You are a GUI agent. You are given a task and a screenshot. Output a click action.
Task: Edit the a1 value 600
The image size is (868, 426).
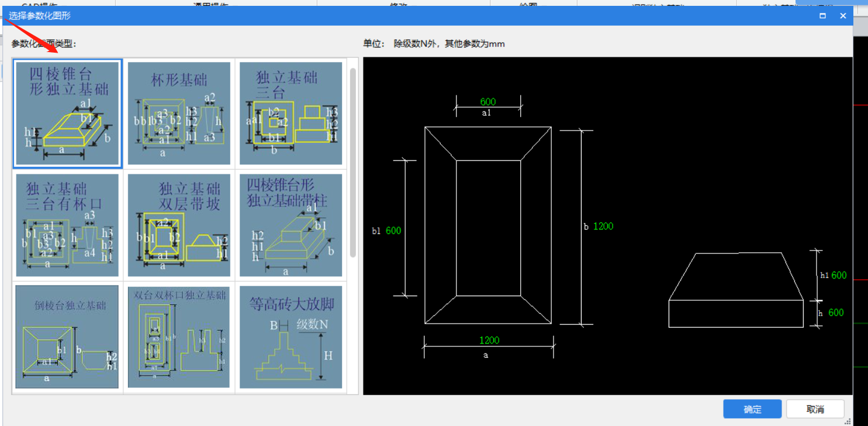488,102
